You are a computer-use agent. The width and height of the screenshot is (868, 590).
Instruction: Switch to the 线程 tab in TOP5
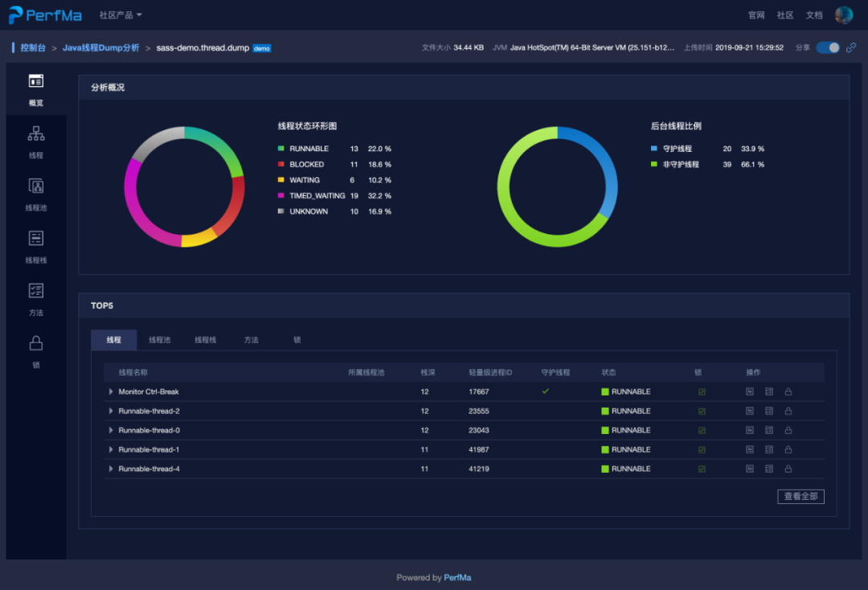(113, 340)
